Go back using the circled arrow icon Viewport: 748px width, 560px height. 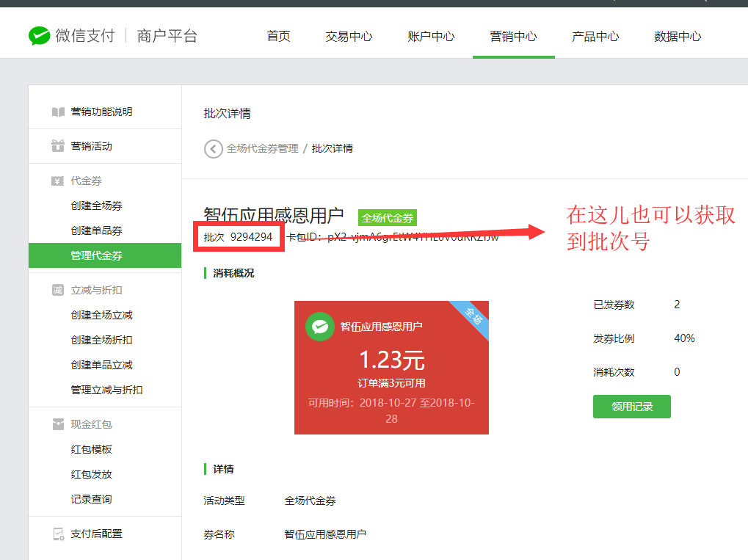(213, 149)
